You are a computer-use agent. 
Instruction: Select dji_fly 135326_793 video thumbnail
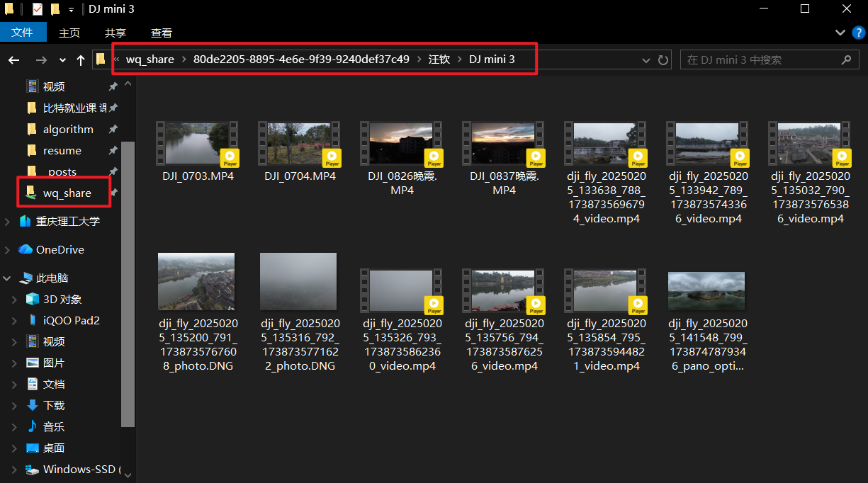401,291
